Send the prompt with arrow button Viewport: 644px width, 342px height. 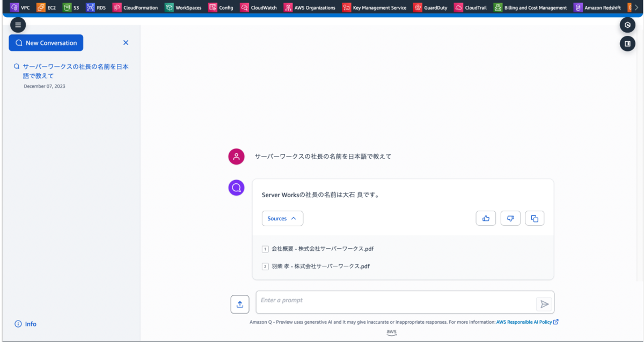pyautogui.click(x=544, y=304)
